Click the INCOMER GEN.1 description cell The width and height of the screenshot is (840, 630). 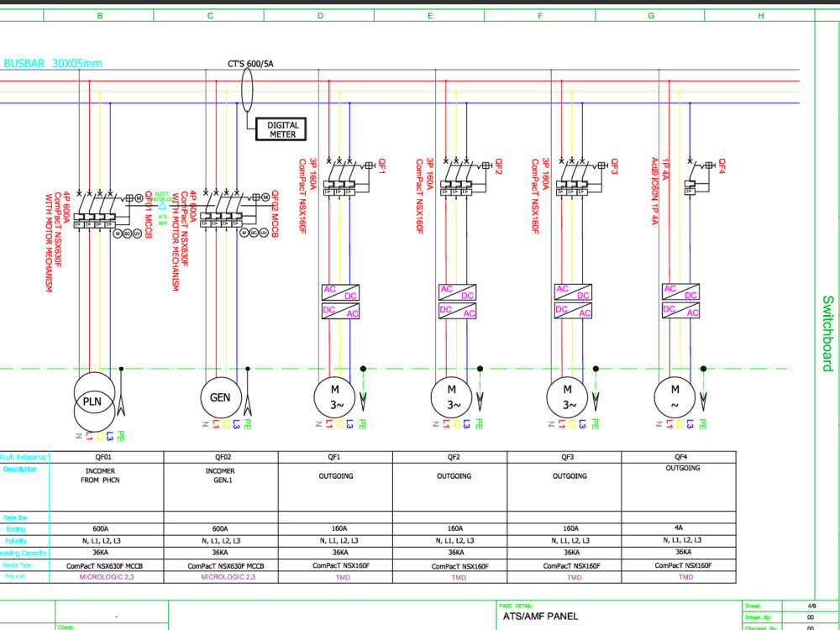pyautogui.click(x=221, y=487)
